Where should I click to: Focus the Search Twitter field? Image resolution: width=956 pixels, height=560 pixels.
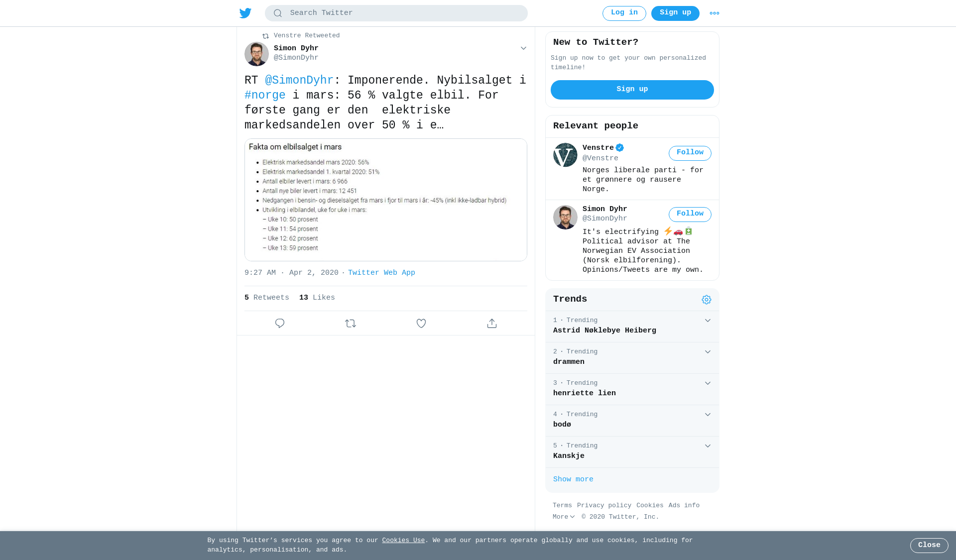pyautogui.click(x=396, y=13)
